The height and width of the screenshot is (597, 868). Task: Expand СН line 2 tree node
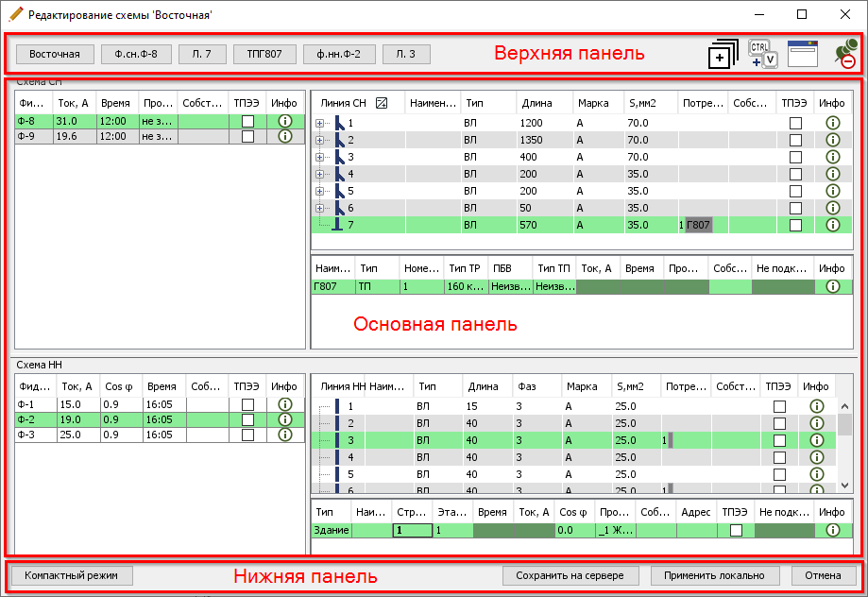(320, 140)
